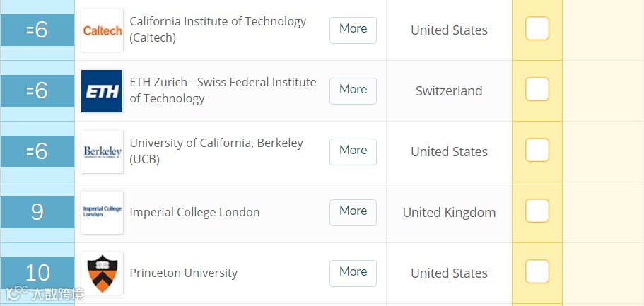644x306 pixels.
Task: Click the rank 9 badge
Action: [x=37, y=212]
